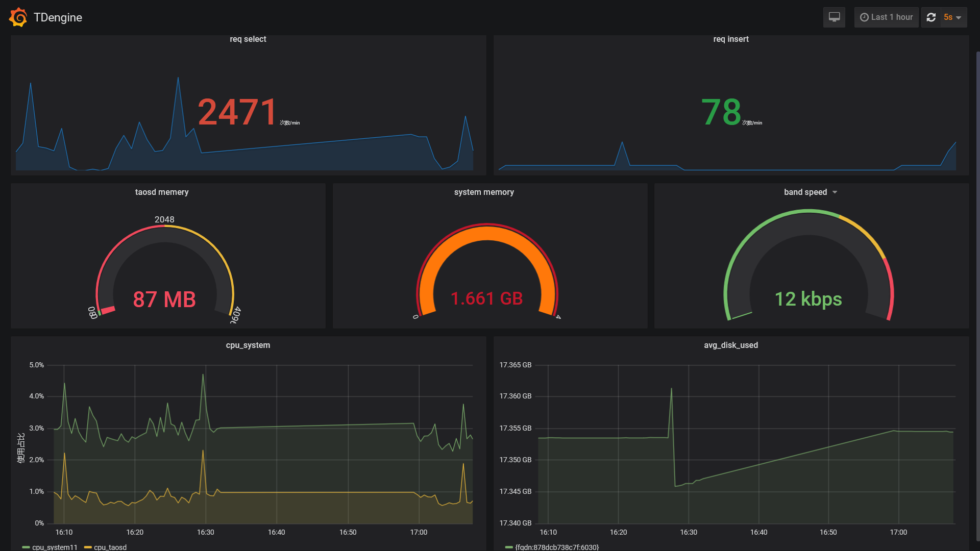
Task: Click the cpu_taosd legend color swatch
Action: pos(89,547)
